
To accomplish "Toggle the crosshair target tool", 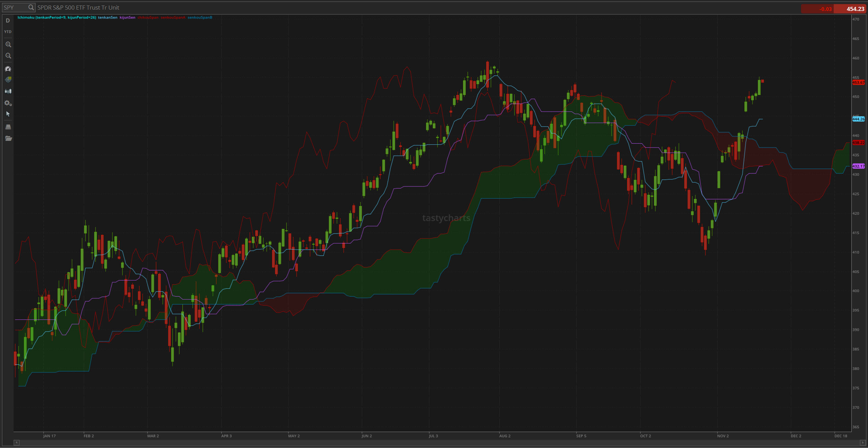I will coord(8,80).
